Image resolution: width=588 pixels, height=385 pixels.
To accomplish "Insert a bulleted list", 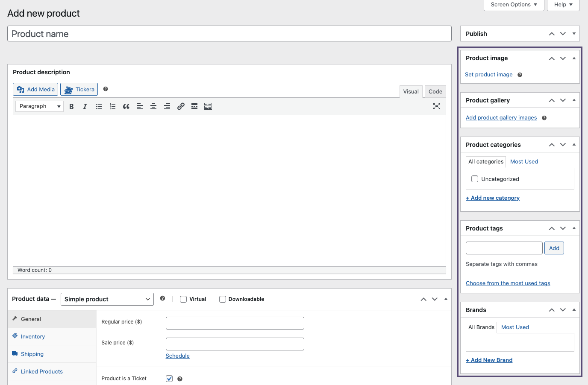I will (99, 106).
